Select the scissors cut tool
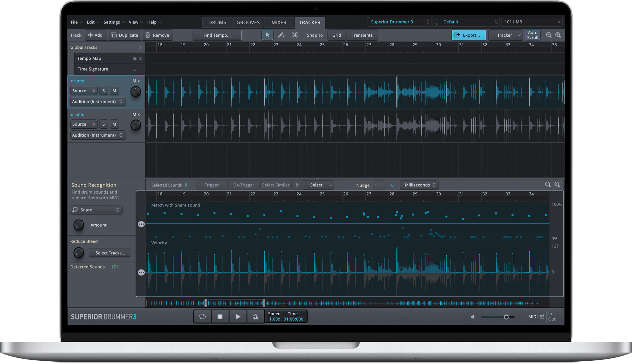The height and width of the screenshot is (364, 632). [x=295, y=35]
